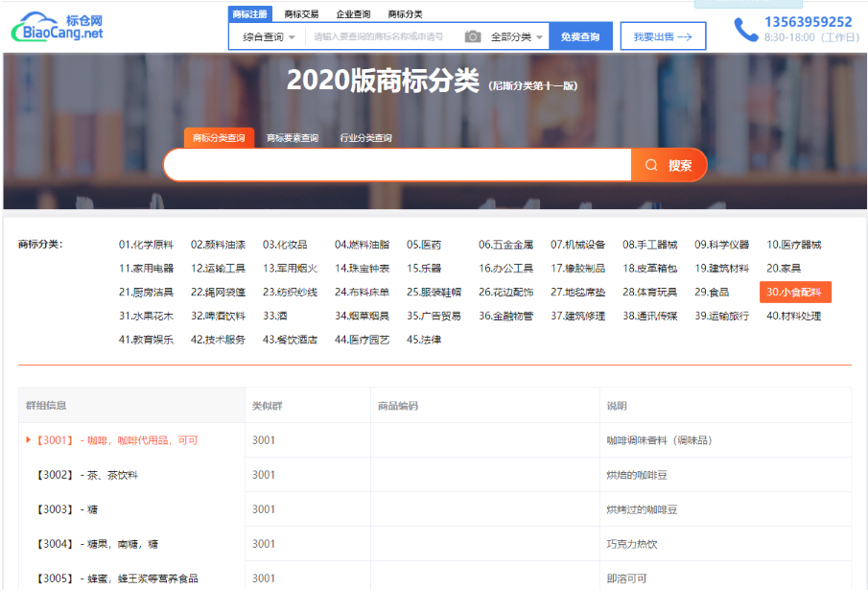The image size is (868, 613).
Task: Click the highlighted 30.方便食品 category
Action: [794, 292]
